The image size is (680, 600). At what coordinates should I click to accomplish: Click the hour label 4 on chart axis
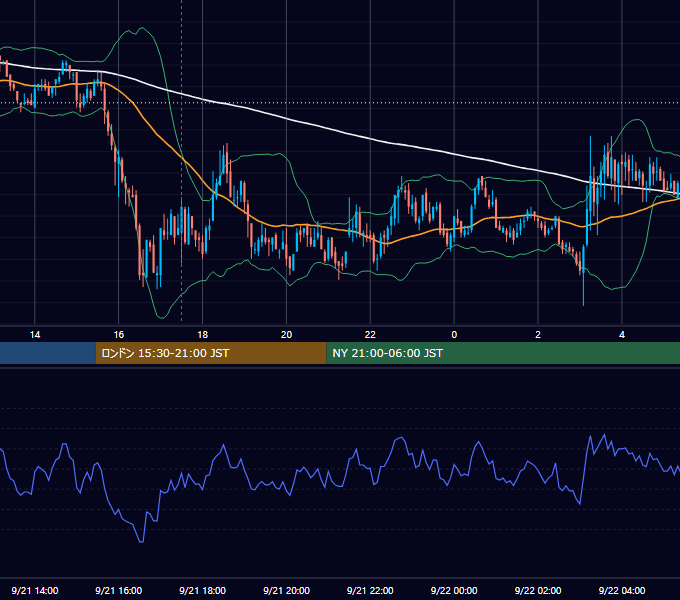[622, 335]
